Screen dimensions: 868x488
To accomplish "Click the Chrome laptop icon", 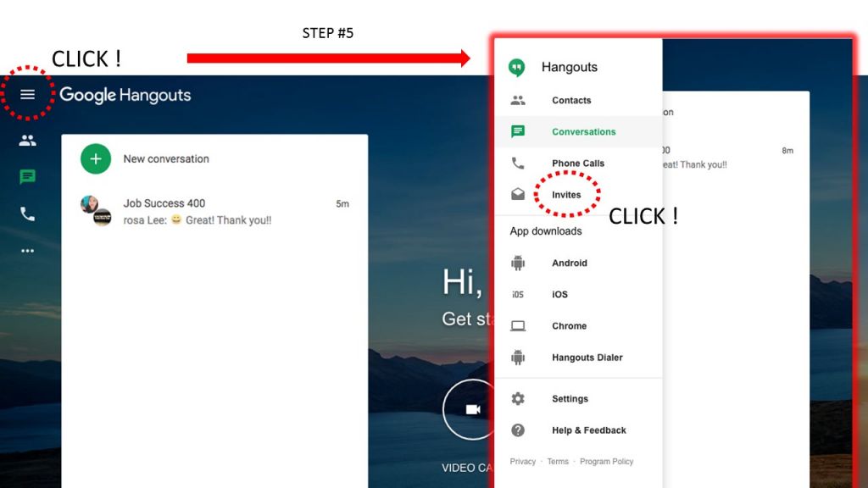I will (518, 326).
